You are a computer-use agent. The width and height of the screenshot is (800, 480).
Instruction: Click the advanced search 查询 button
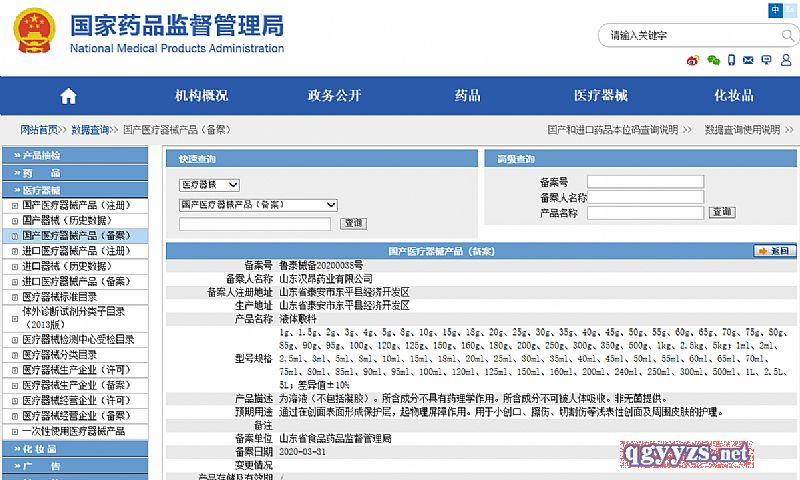coord(721,212)
